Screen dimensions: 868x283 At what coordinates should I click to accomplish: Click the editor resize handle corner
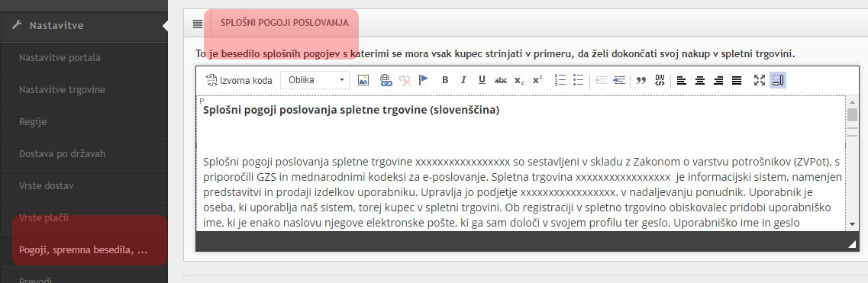click(851, 244)
